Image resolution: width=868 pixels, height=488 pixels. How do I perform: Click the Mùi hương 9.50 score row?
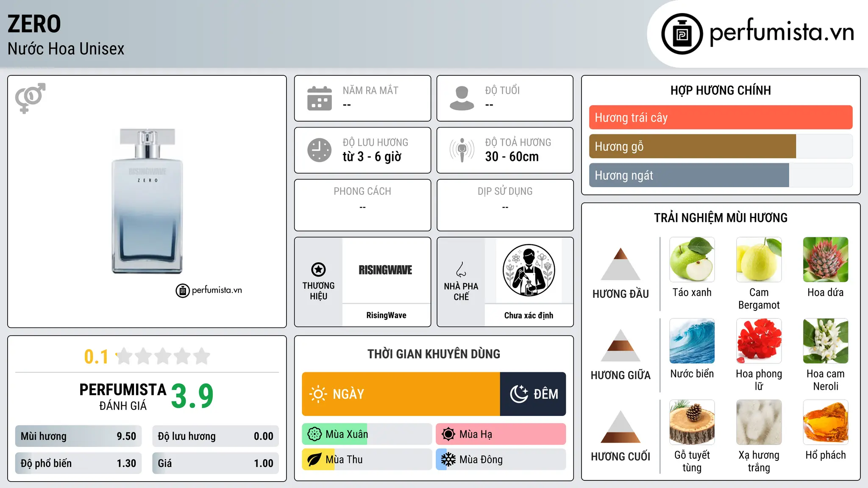tap(78, 436)
